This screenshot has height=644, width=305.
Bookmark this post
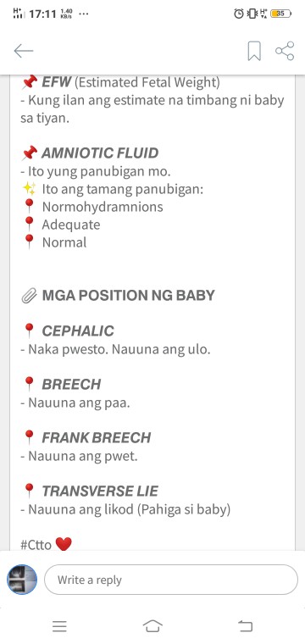click(254, 51)
